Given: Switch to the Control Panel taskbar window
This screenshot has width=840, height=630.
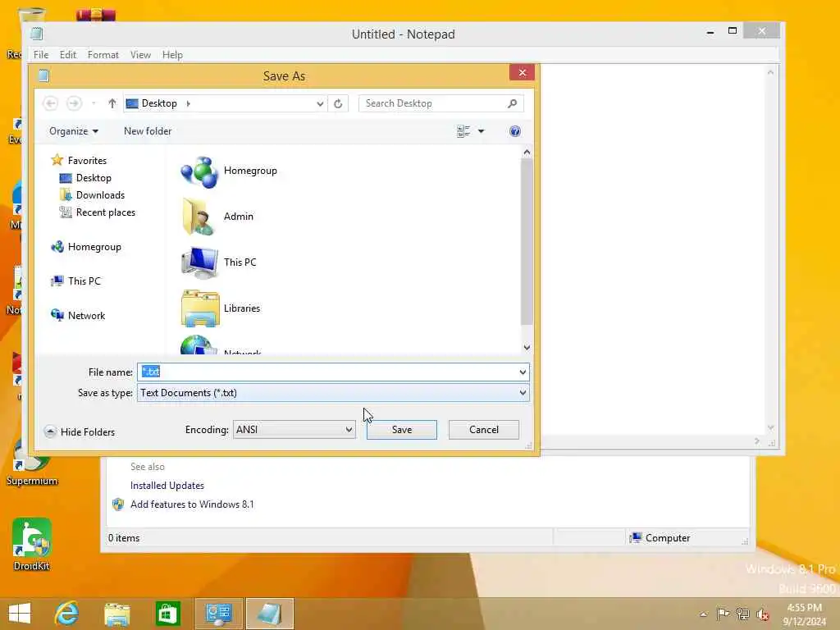Looking at the screenshot, I should [218, 614].
